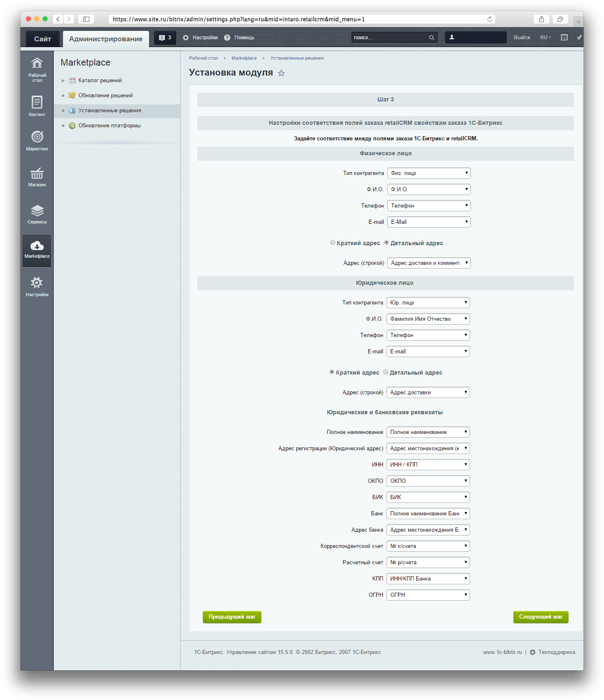Select Краткий адрес for Физическое лицо
The image size is (604, 700).
pyautogui.click(x=333, y=243)
